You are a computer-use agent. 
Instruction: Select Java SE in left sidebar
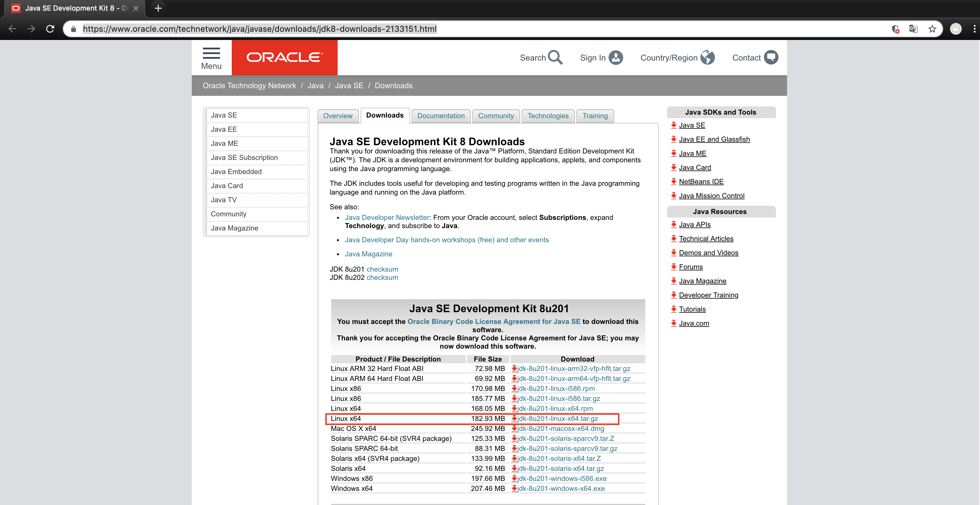click(257, 115)
